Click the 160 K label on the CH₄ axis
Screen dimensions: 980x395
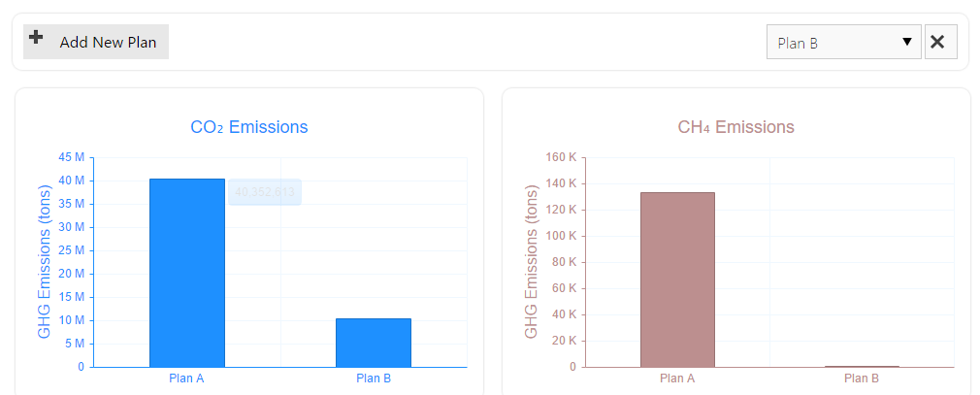560,157
